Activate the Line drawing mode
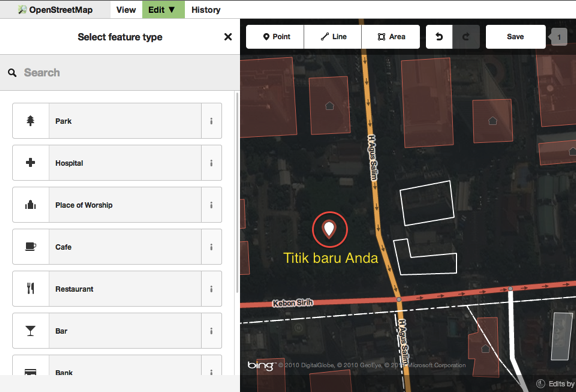 [333, 37]
